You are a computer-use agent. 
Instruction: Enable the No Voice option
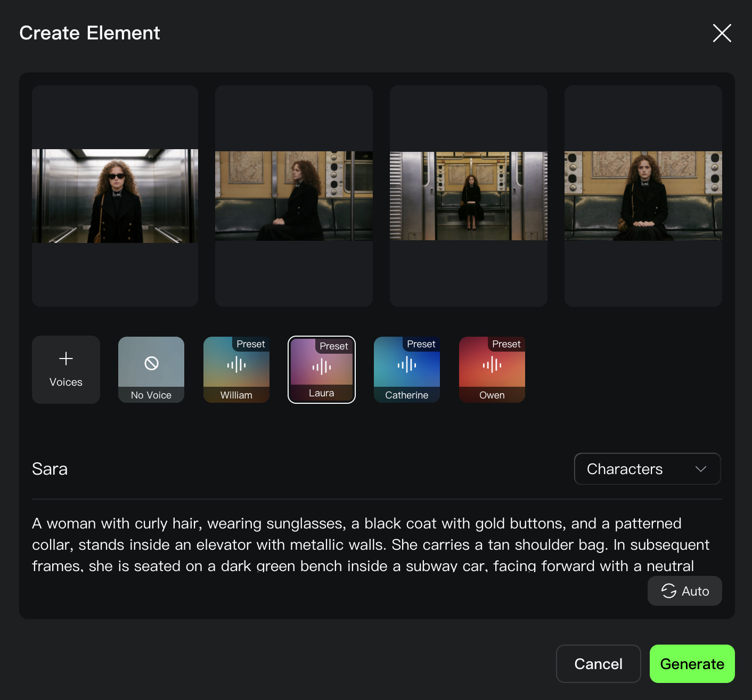[151, 369]
